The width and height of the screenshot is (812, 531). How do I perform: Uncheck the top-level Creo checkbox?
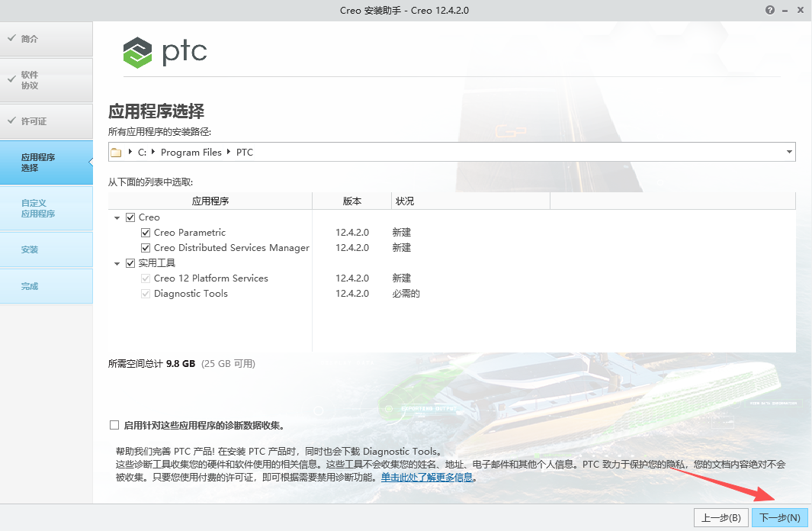[130, 217]
